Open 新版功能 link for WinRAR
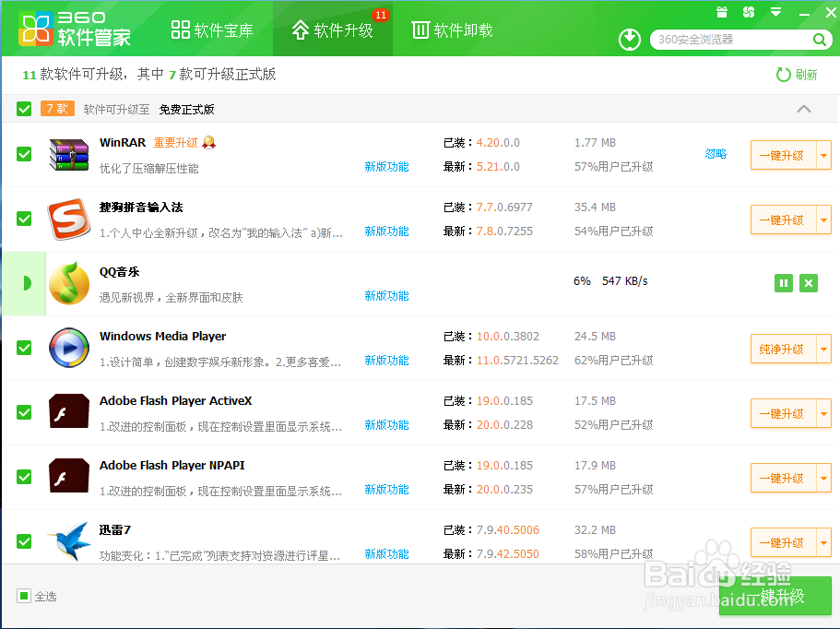The image size is (840, 629). tap(386, 167)
